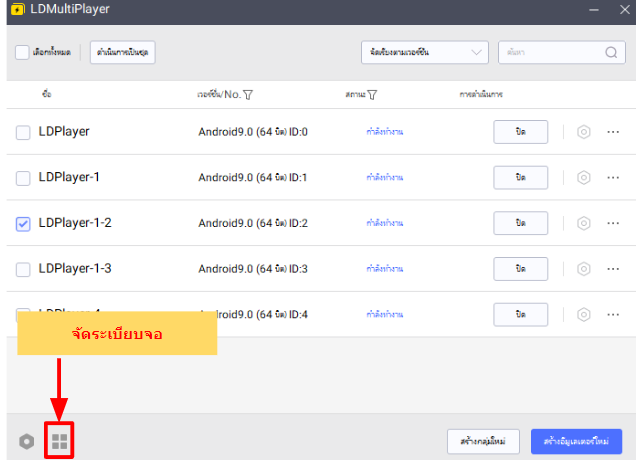
Task: Open more options menu for LDPlayer-1 row
Action: pos(613,177)
